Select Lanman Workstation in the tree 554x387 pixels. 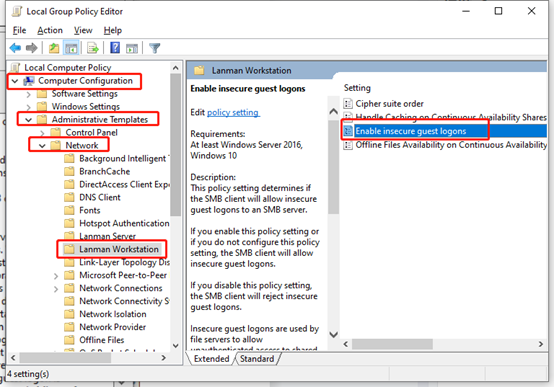(119, 249)
